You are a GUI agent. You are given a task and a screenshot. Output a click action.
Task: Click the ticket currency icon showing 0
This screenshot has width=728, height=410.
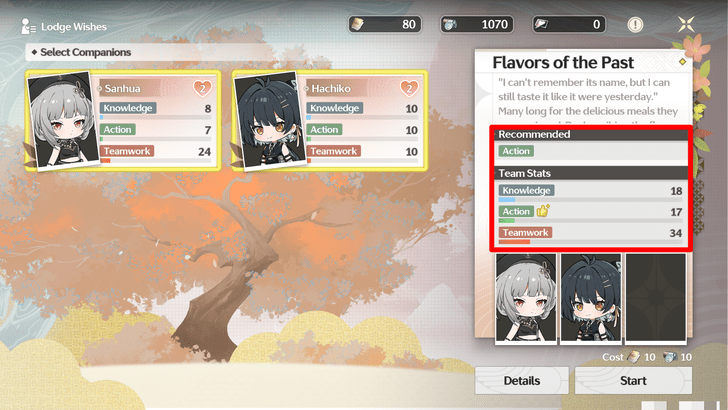click(x=541, y=24)
